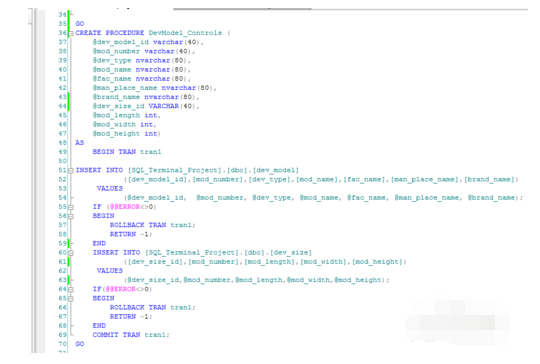The height and width of the screenshot is (364, 540).
Task: Click ROLLBACK TRAN tran1 on line 57
Action: (152, 225)
